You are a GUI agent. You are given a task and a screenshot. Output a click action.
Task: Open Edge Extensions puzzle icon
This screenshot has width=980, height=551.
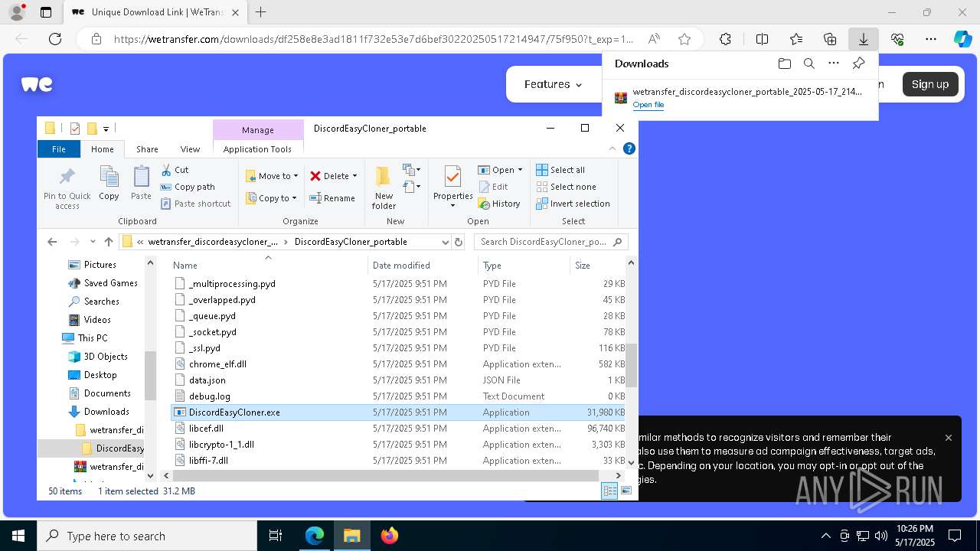click(725, 39)
